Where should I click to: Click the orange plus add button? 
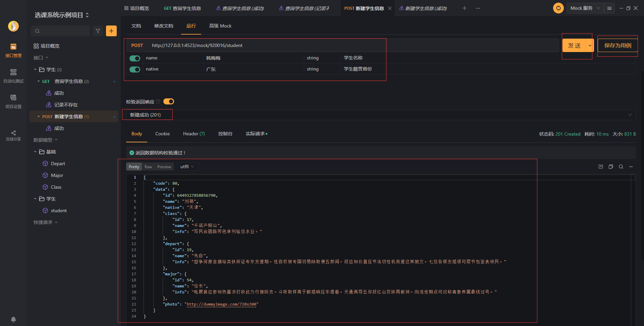[111, 31]
